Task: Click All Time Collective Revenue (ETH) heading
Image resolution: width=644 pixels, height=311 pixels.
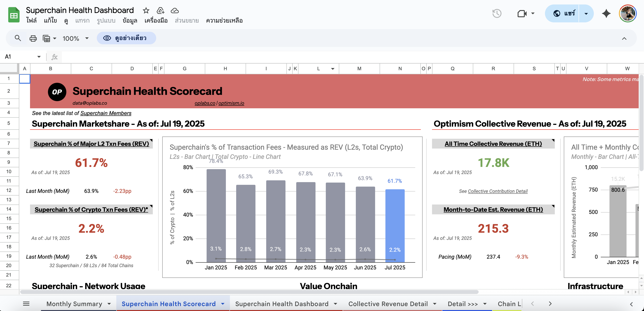Action: coord(493,144)
